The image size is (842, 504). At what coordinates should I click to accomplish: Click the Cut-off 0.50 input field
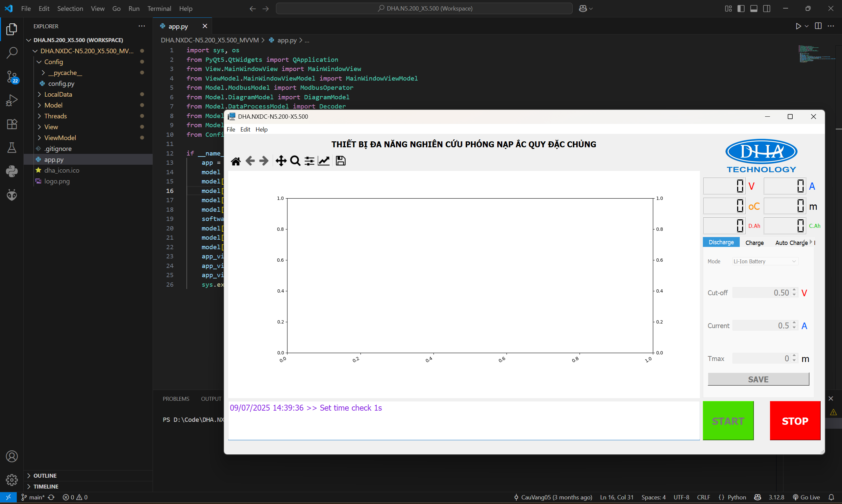pyautogui.click(x=761, y=293)
